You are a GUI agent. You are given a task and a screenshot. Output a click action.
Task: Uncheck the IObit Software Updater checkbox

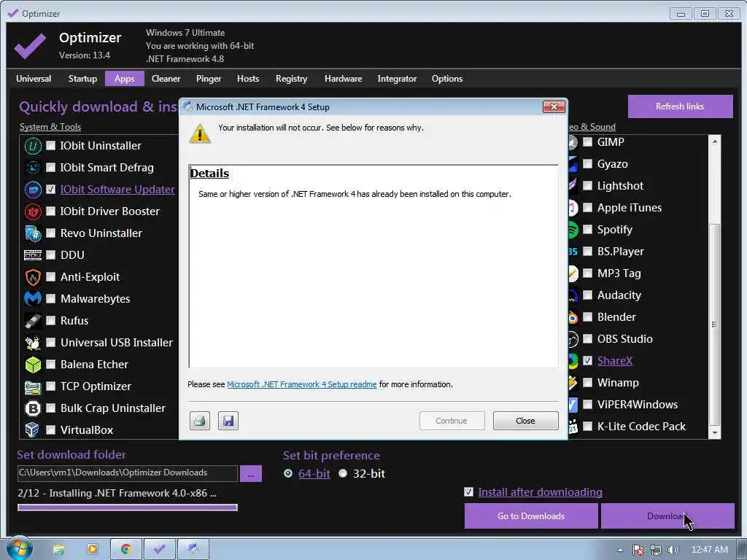coord(50,190)
